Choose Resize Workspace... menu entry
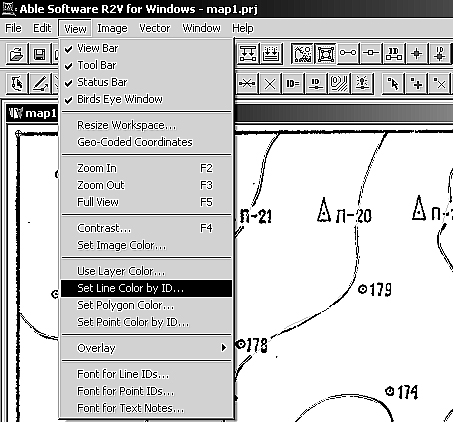The height and width of the screenshot is (422, 453). [147, 125]
